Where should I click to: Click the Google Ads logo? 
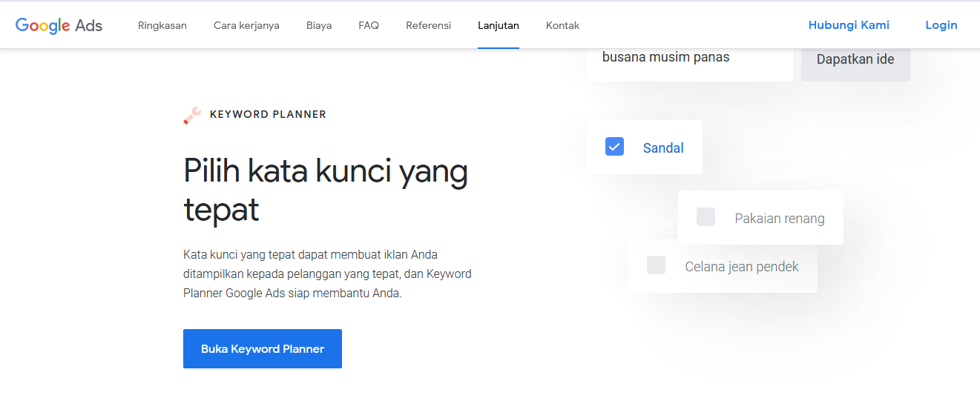(59, 25)
